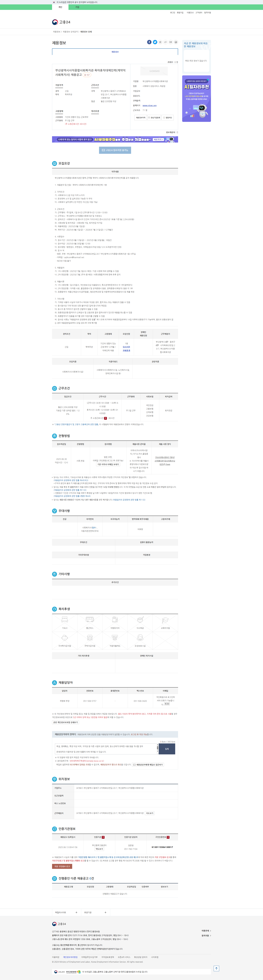Send the posting by email icon
The width and height of the screenshot is (263, 980).
tap(171, 42)
